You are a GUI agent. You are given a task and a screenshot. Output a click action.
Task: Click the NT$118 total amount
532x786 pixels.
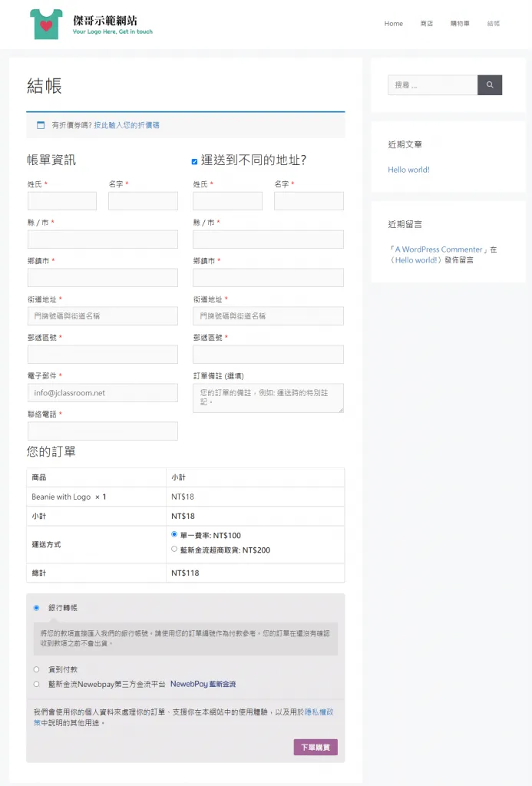coord(185,573)
